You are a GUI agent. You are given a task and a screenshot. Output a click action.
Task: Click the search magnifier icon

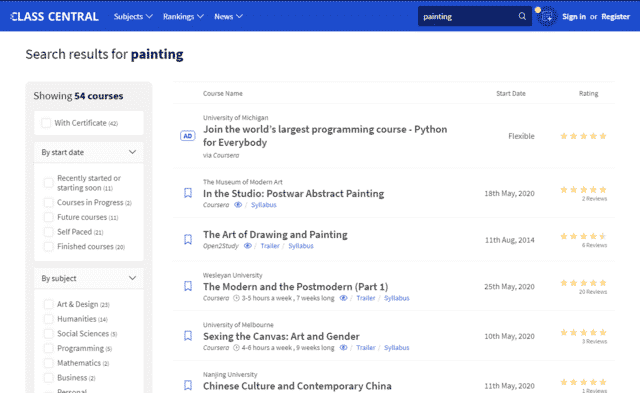click(x=522, y=16)
